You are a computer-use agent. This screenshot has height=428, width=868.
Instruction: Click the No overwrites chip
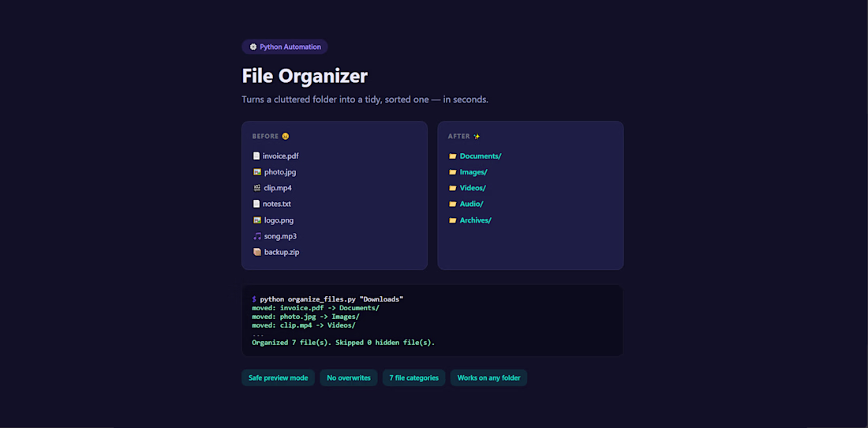click(x=349, y=378)
